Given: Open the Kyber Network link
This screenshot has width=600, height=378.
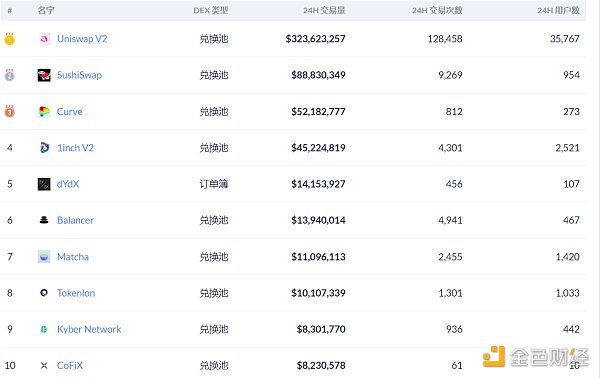Looking at the screenshot, I should (89, 329).
